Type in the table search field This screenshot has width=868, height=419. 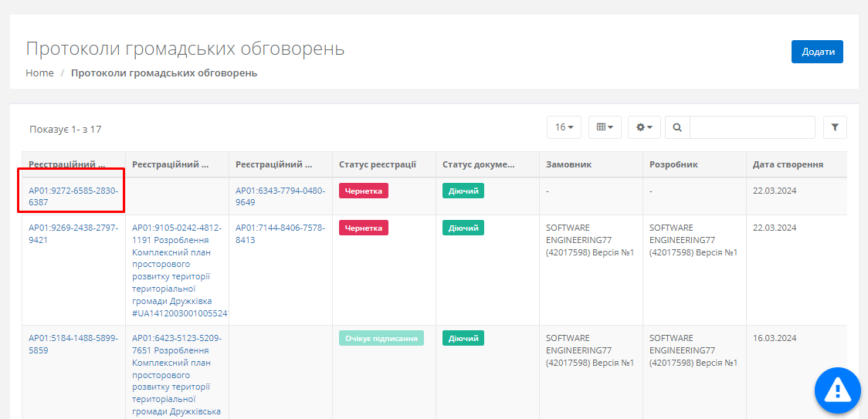751,127
